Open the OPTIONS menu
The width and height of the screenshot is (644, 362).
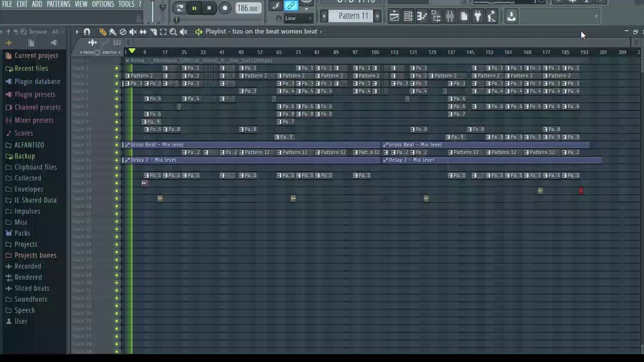pyautogui.click(x=103, y=4)
